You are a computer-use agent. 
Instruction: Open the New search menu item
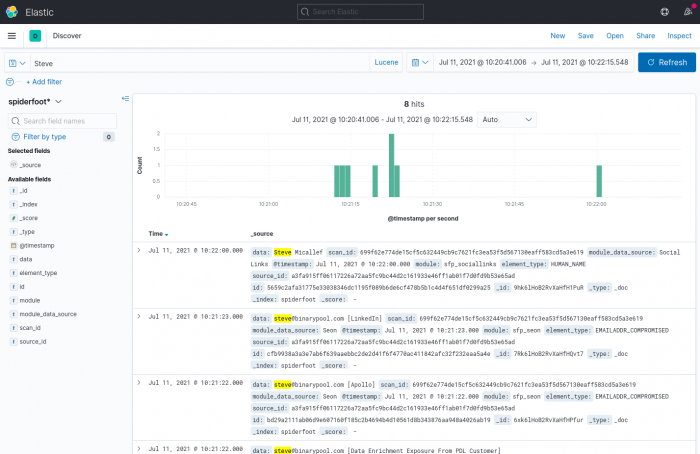pos(558,36)
